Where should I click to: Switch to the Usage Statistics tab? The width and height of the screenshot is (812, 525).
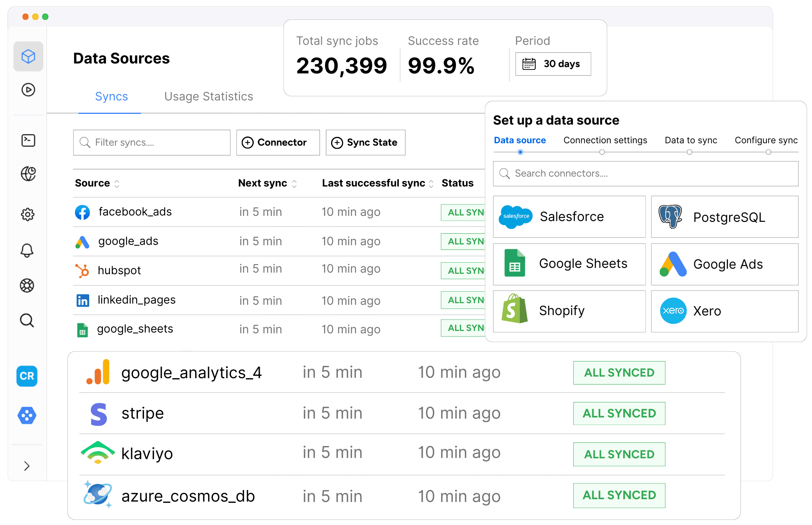(208, 96)
